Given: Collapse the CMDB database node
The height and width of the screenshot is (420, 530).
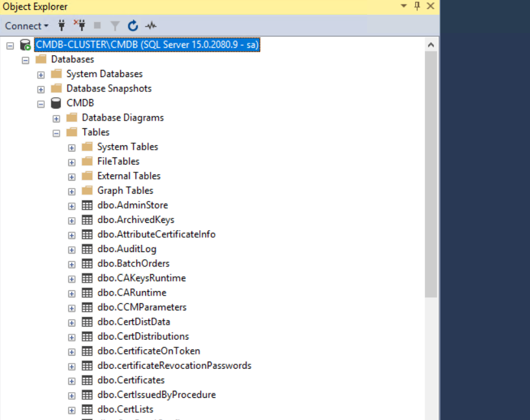Looking at the screenshot, I should click(41, 104).
